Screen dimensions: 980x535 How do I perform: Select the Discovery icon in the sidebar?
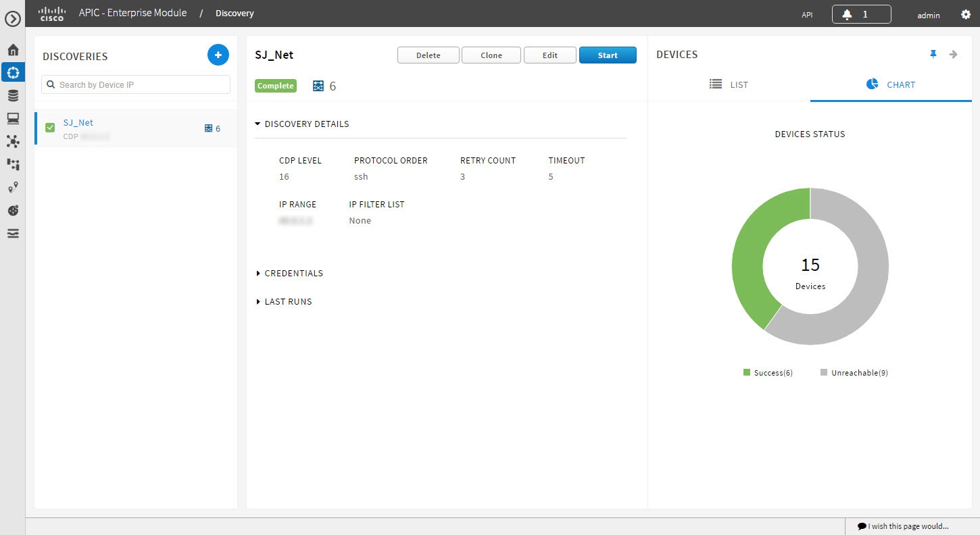(13, 72)
